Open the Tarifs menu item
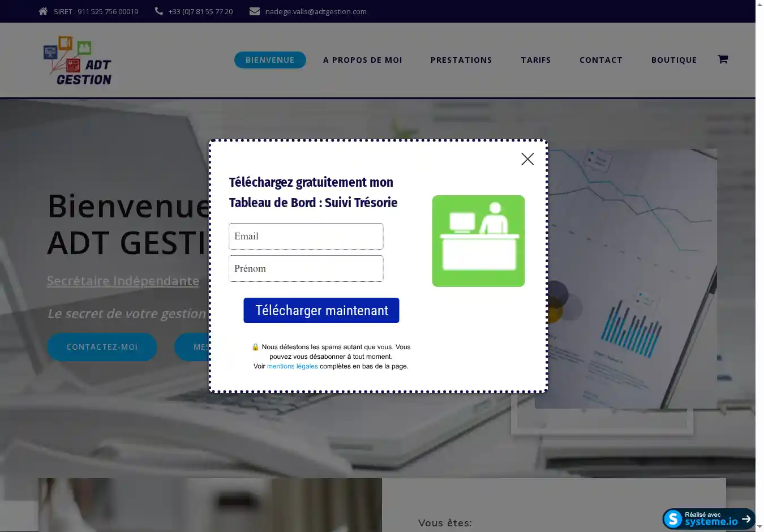This screenshot has height=532, width=764. [x=535, y=60]
